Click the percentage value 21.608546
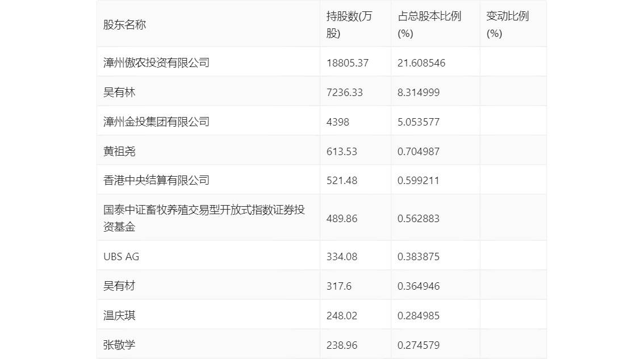 tap(421, 63)
